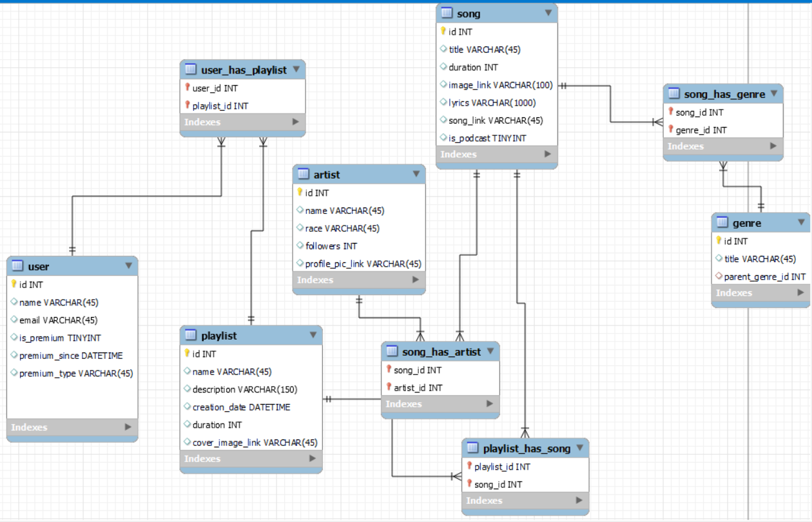812x522 pixels.
Task: Click the table icon on the artist header
Action: point(305,174)
